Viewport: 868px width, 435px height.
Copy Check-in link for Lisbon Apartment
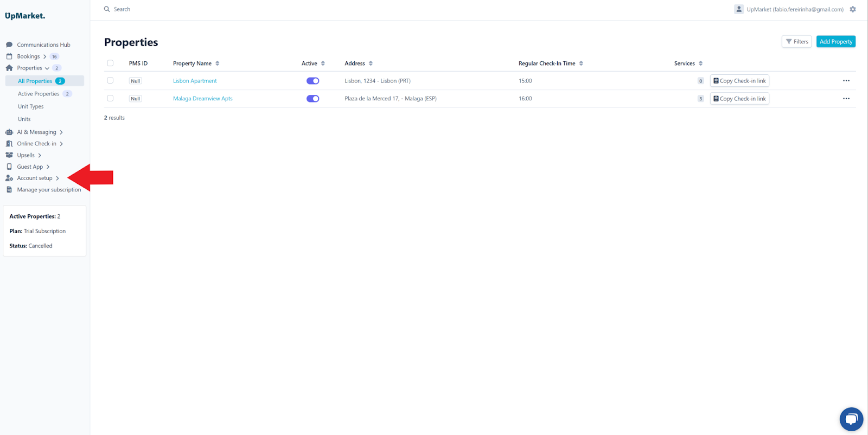(739, 81)
